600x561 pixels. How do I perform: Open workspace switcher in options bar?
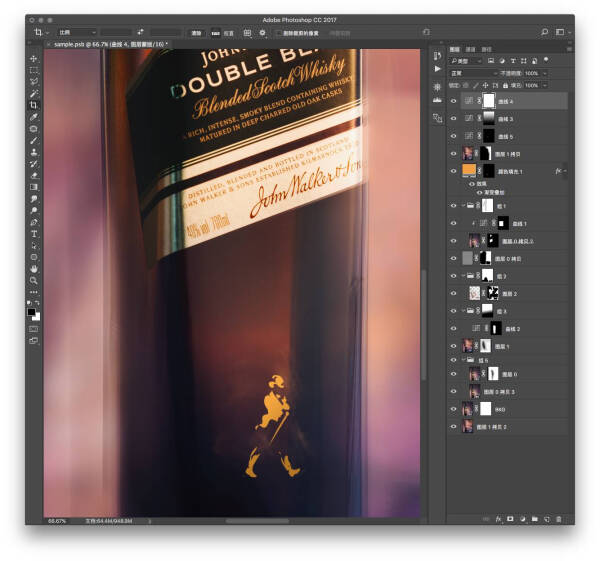coord(562,33)
